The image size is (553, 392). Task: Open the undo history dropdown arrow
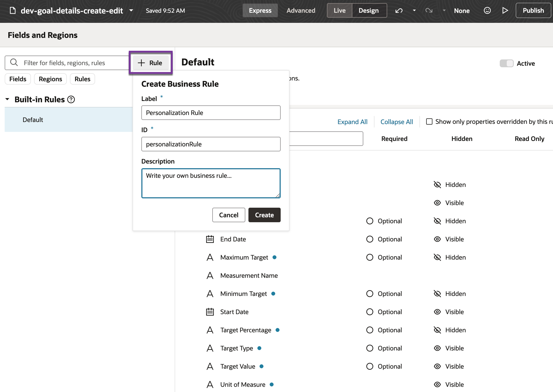pyautogui.click(x=414, y=11)
